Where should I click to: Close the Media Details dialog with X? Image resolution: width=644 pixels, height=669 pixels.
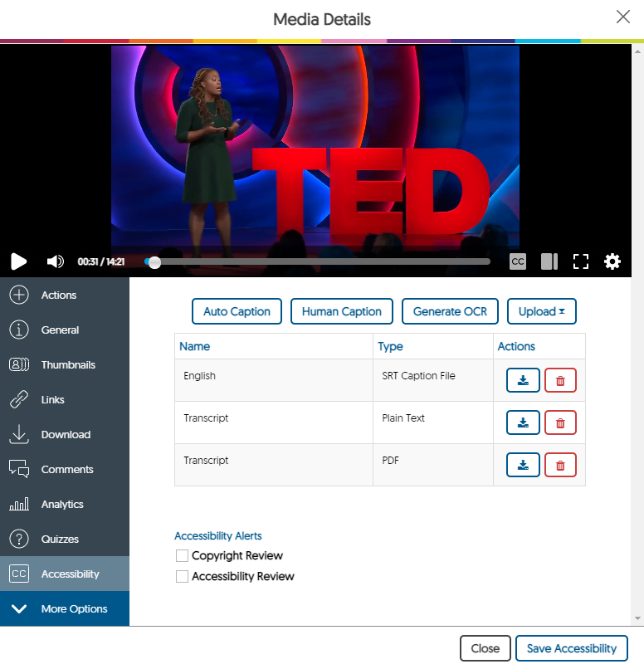(x=623, y=17)
